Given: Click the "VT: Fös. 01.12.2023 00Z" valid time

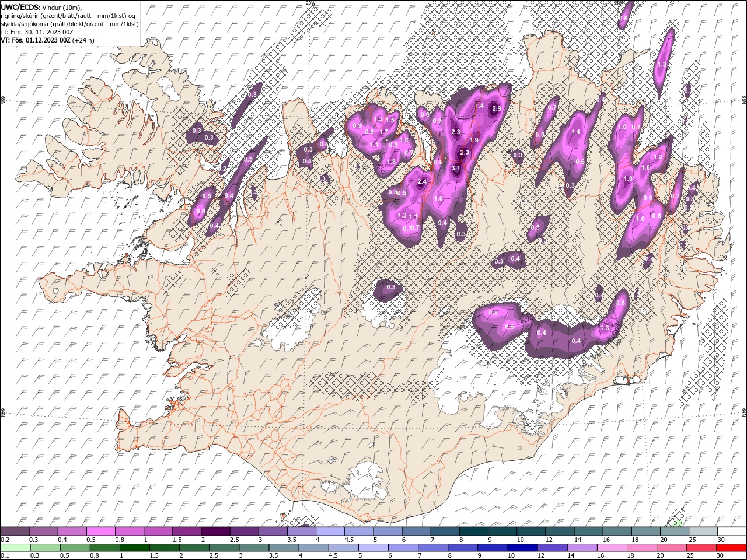Looking at the screenshot, I should tap(36, 40).
